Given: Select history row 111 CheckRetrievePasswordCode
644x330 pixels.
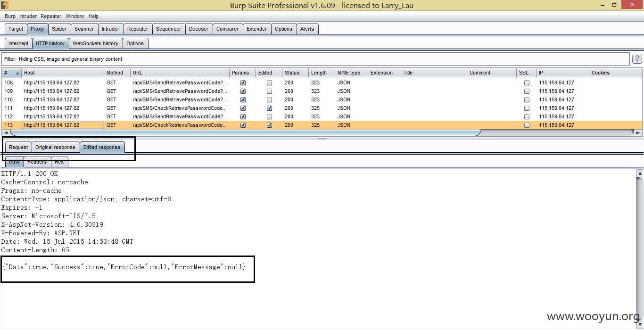Looking at the screenshot, I should click(x=322, y=108).
